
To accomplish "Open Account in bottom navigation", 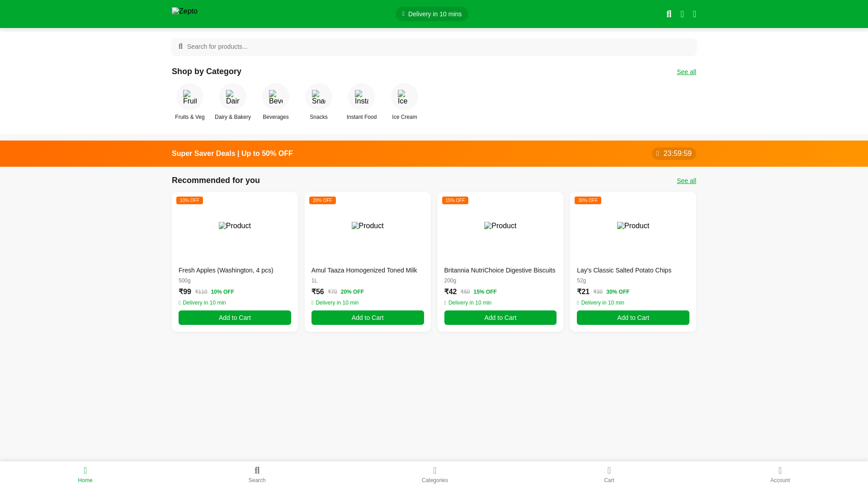I will (x=780, y=474).
